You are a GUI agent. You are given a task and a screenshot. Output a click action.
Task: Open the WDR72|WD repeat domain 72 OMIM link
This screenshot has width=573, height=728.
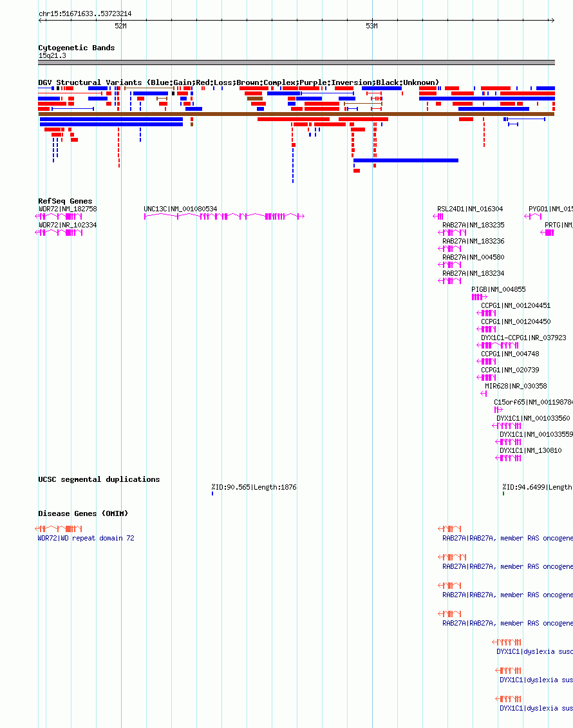click(86, 539)
